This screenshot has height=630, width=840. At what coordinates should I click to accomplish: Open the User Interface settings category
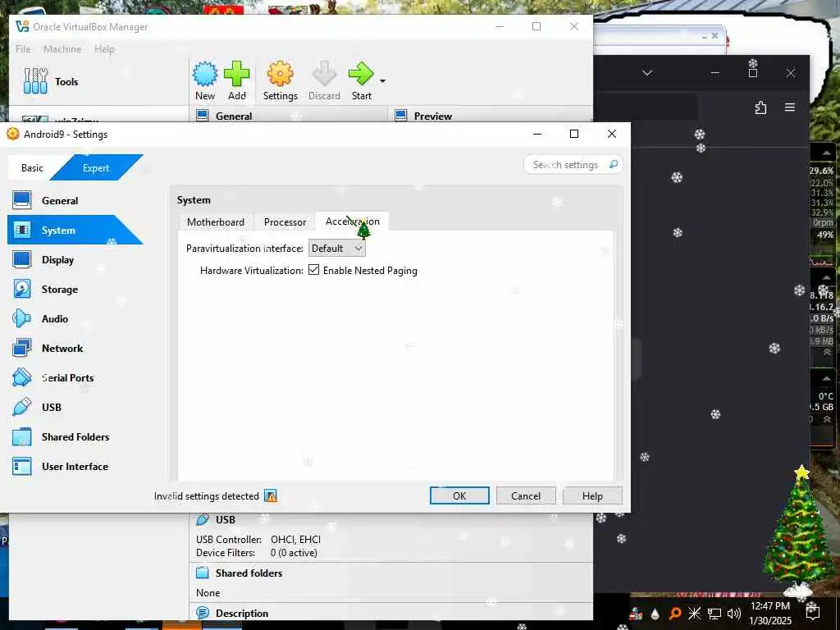(75, 466)
